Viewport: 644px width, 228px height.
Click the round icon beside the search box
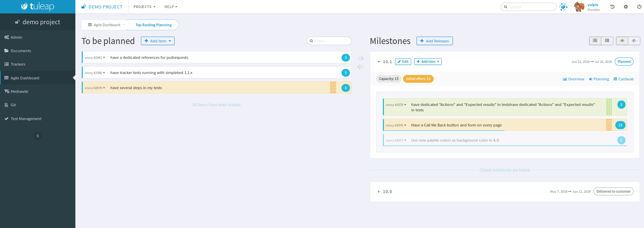pos(563,7)
